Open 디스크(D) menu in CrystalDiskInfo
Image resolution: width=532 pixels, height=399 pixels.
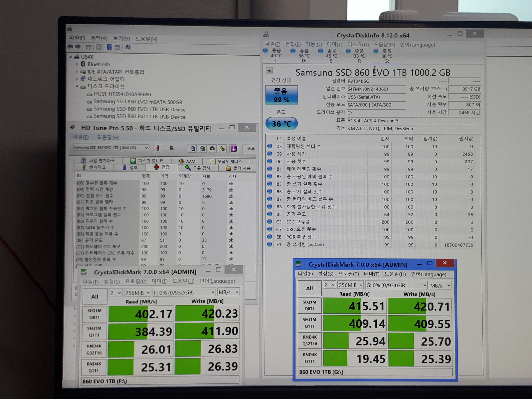pyautogui.click(x=358, y=44)
